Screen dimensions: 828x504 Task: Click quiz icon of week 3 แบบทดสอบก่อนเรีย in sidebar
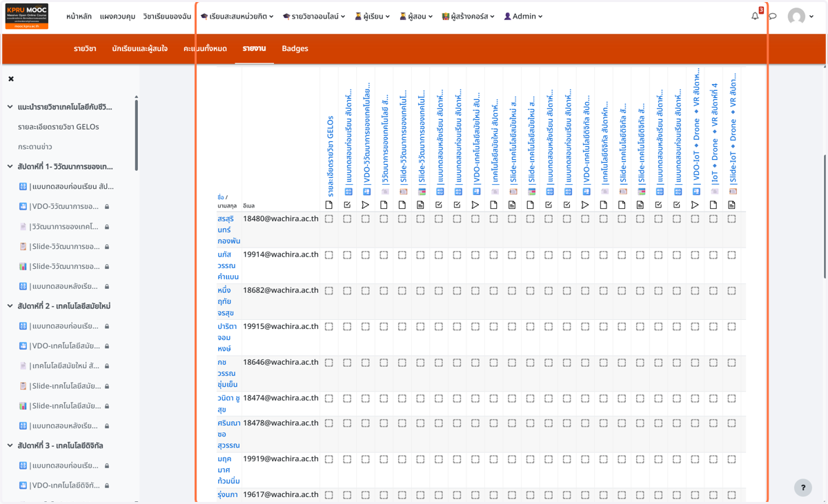pyautogui.click(x=23, y=465)
